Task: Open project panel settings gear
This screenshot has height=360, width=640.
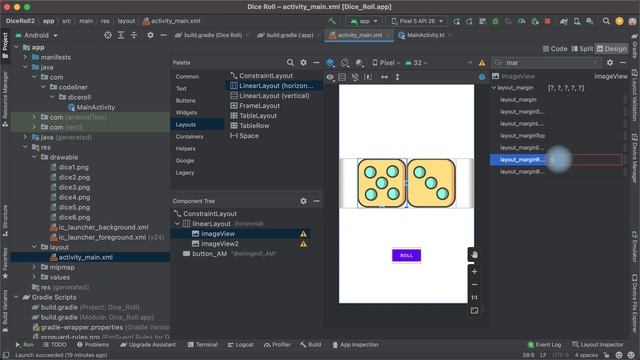Action: [x=150, y=36]
